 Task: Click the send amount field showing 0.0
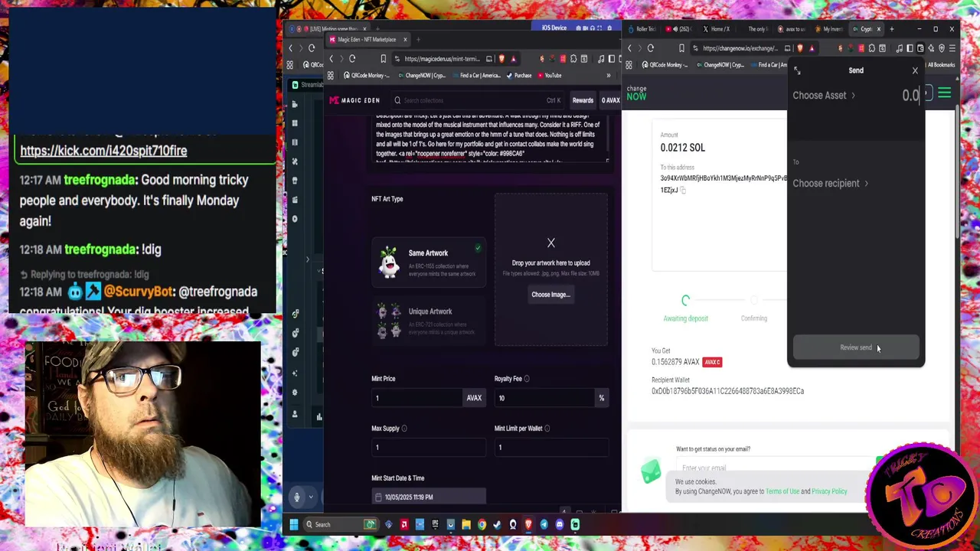click(x=910, y=96)
